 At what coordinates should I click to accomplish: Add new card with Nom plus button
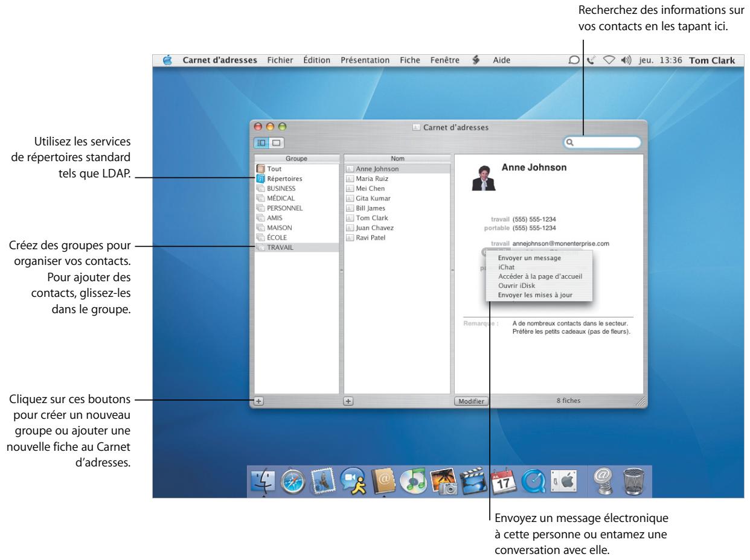click(x=348, y=400)
